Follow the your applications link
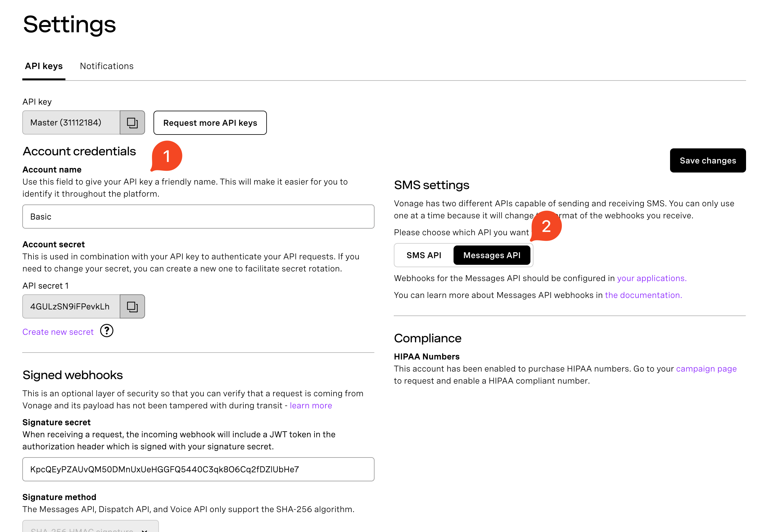The width and height of the screenshot is (775, 532). point(651,278)
